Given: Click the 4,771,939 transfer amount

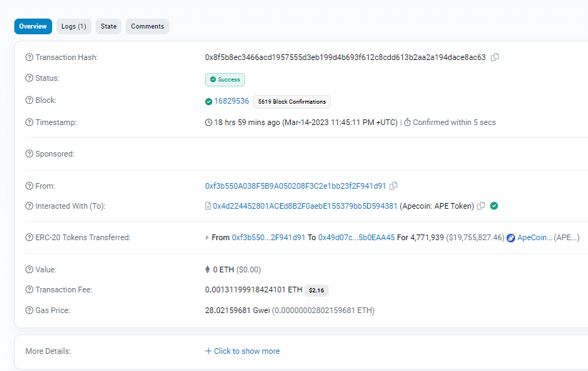Looking at the screenshot, I should tap(427, 237).
